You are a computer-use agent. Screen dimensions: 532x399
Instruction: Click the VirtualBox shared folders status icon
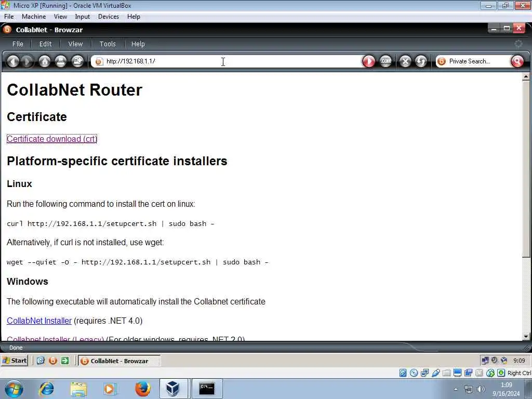446,373
